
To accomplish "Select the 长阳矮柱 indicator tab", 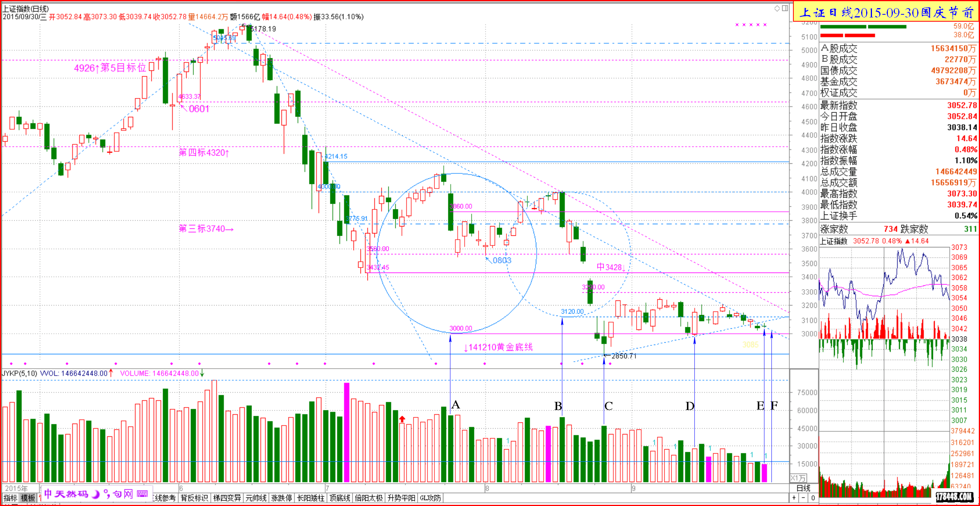I will tap(311, 498).
